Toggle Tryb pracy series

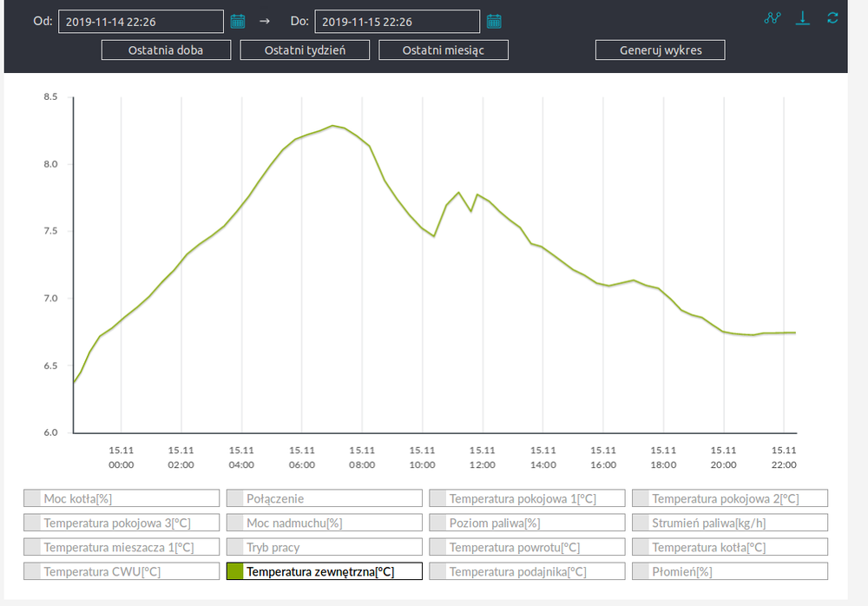(x=324, y=547)
